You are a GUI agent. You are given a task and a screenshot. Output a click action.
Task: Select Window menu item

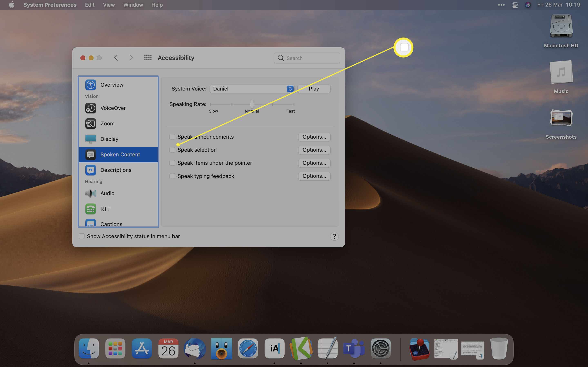click(133, 5)
